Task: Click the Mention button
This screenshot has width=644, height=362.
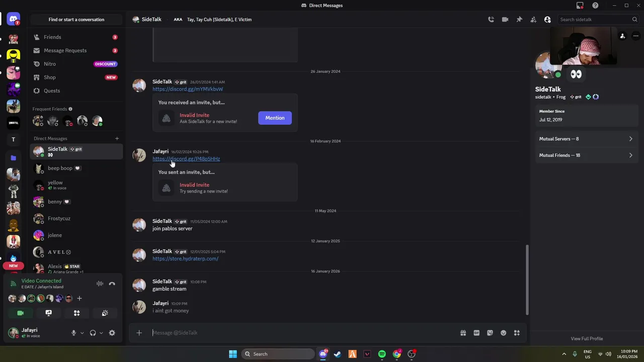Action: point(275,118)
